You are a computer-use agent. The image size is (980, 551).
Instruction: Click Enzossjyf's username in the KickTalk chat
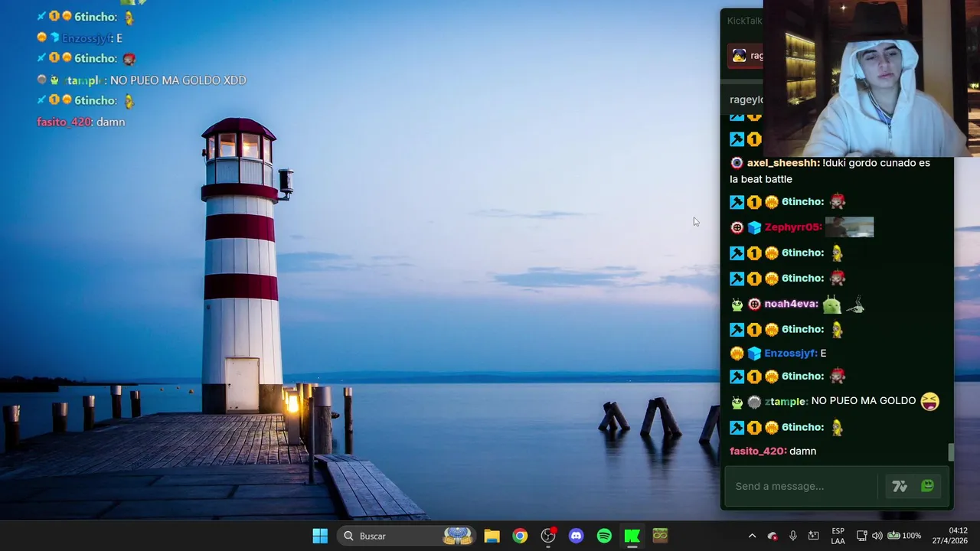(x=791, y=353)
